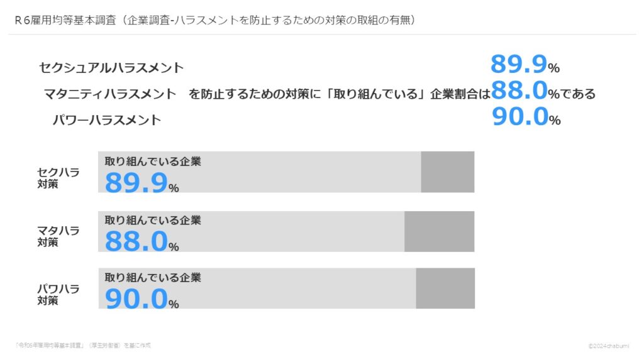Viewport: 644px width, 362px height.
Task: Click the 89.9% value inside セクハラ bar
Action: coord(142,183)
